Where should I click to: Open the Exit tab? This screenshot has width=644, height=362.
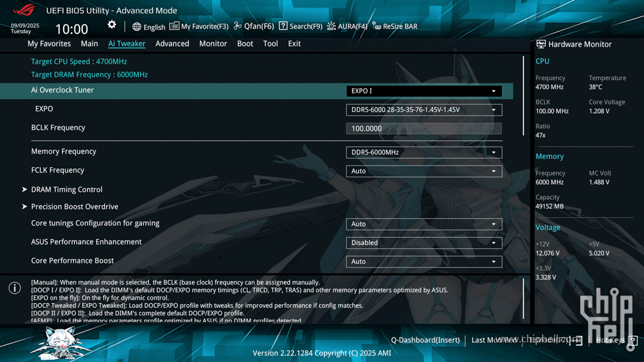tap(294, 43)
